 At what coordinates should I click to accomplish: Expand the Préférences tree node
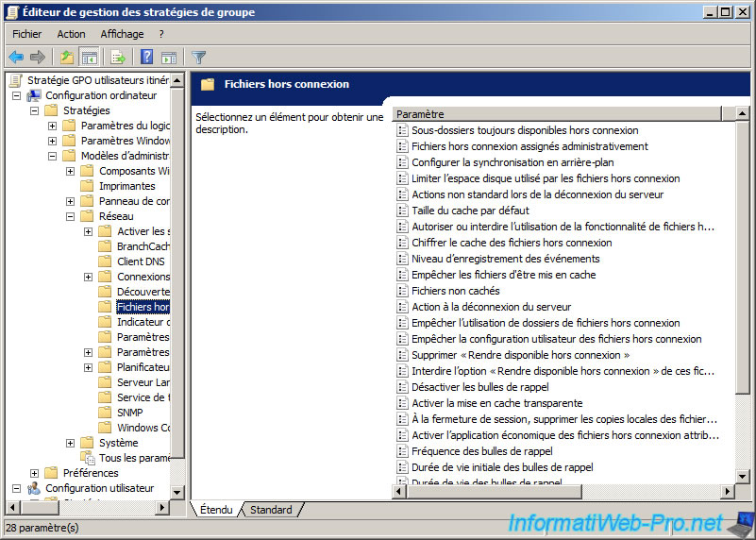tap(35, 473)
